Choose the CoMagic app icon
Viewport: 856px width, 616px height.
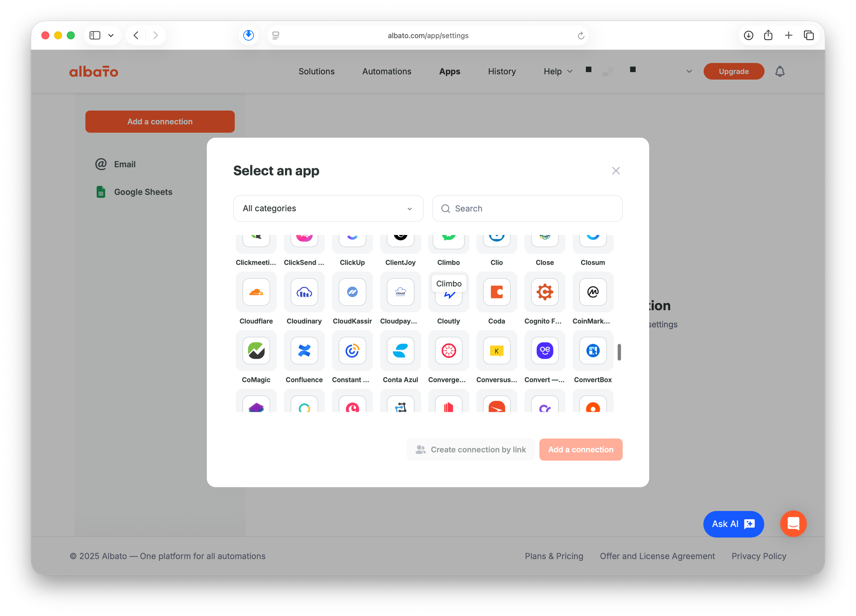[x=256, y=351]
